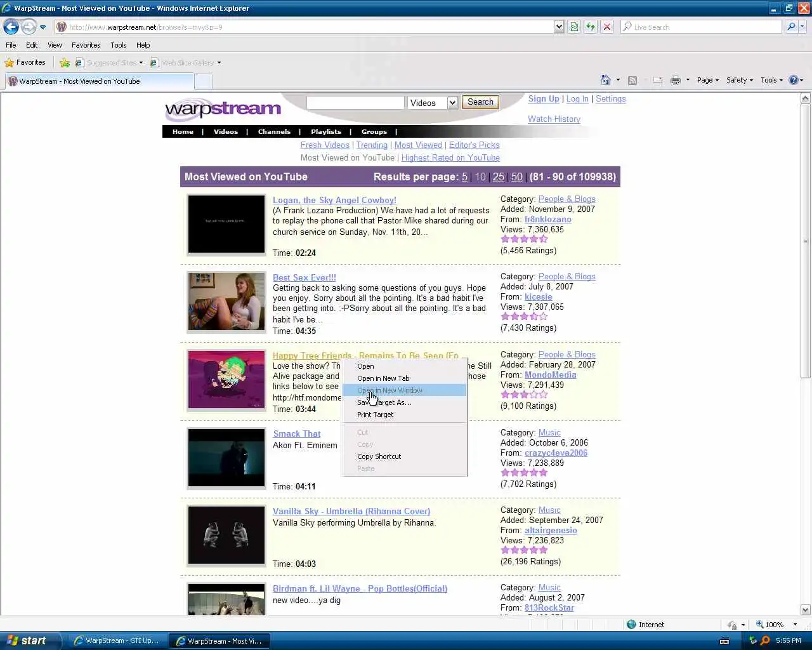Click the Editor's Picks link
This screenshot has height=650, width=812.
click(x=475, y=145)
